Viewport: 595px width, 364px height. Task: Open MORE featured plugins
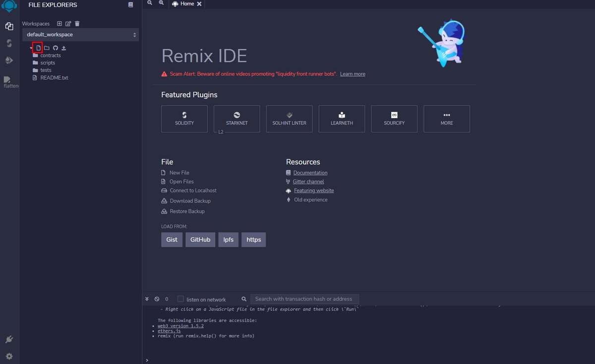tap(447, 119)
